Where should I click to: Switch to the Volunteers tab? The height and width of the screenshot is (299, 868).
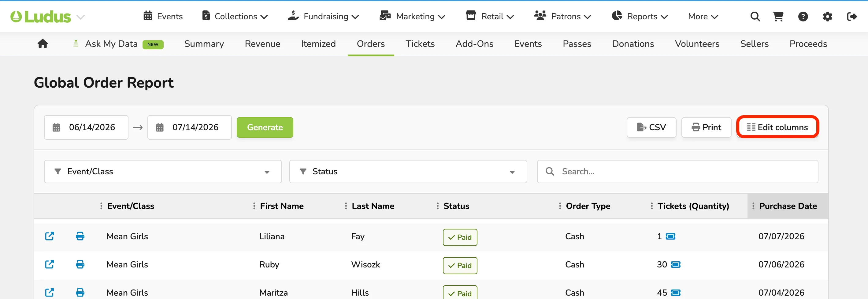(697, 44)
